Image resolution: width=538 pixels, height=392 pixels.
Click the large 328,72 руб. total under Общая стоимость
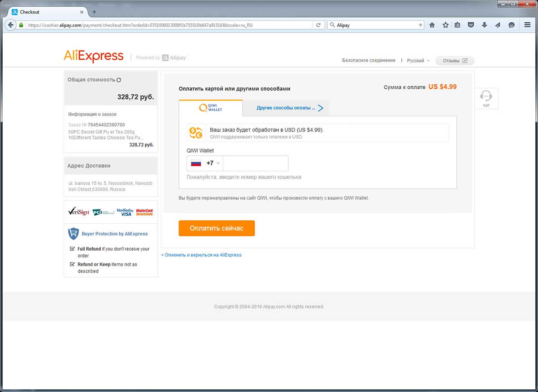(x=135, y=97)
